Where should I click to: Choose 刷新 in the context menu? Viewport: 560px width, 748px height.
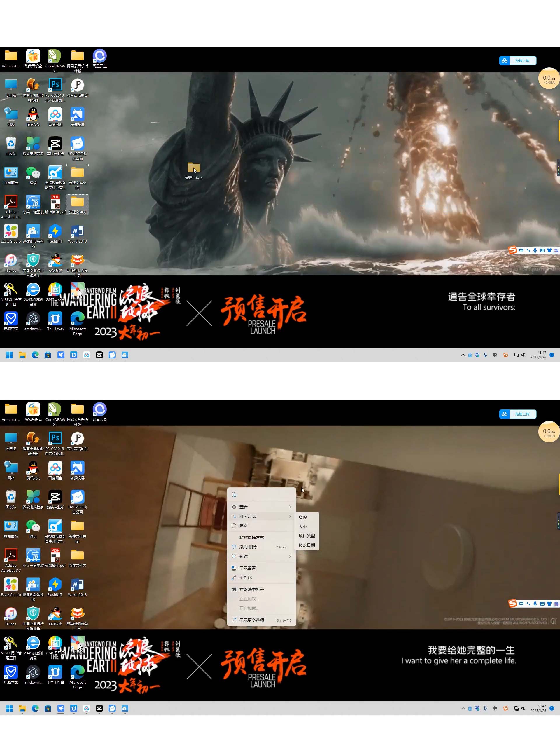[x=261, y=526]
